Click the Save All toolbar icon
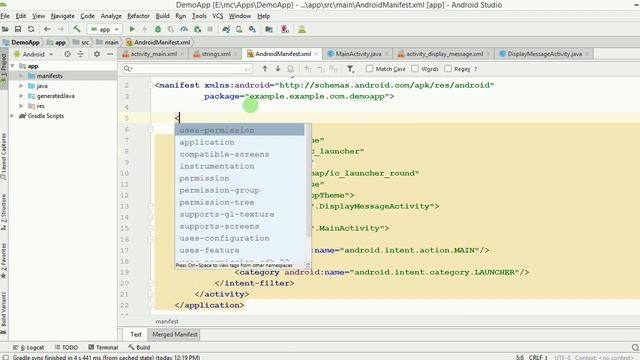This screenshot has height=360, width=640. [18, 29]
